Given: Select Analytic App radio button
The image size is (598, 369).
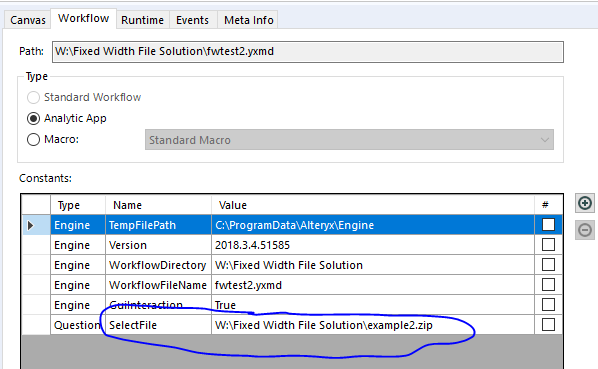Looking at the screenshot, I should 33,119.
